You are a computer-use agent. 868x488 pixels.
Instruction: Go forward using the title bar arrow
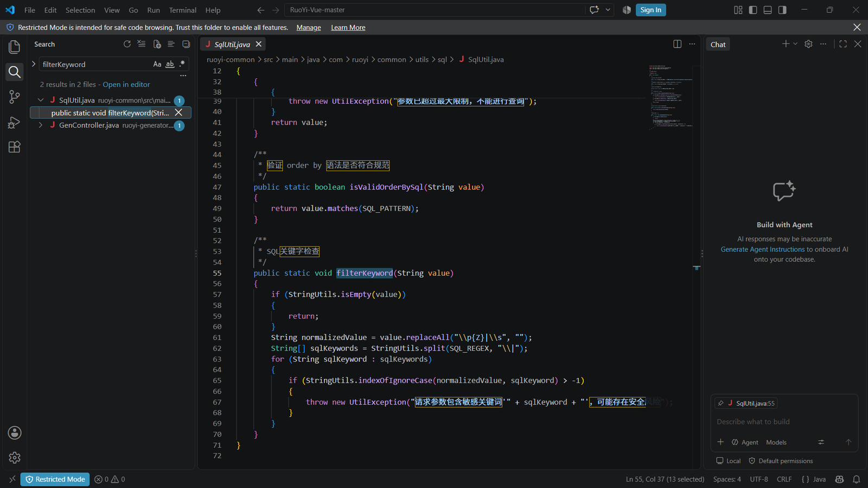276,10
